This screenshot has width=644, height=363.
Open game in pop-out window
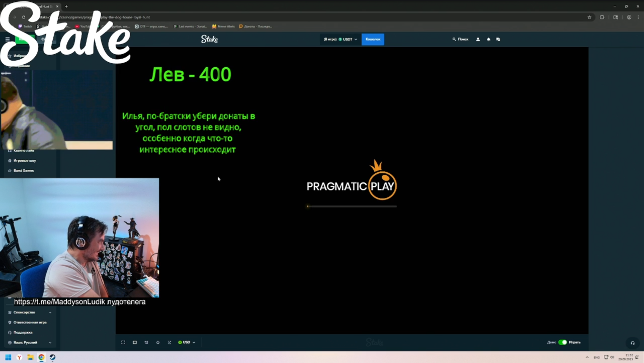coord(170,342)
